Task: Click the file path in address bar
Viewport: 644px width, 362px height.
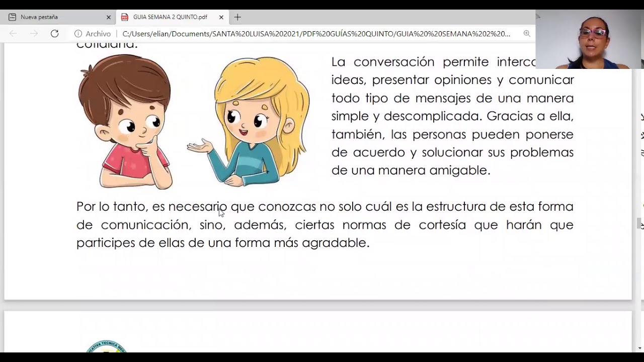Action: (316, 34)
